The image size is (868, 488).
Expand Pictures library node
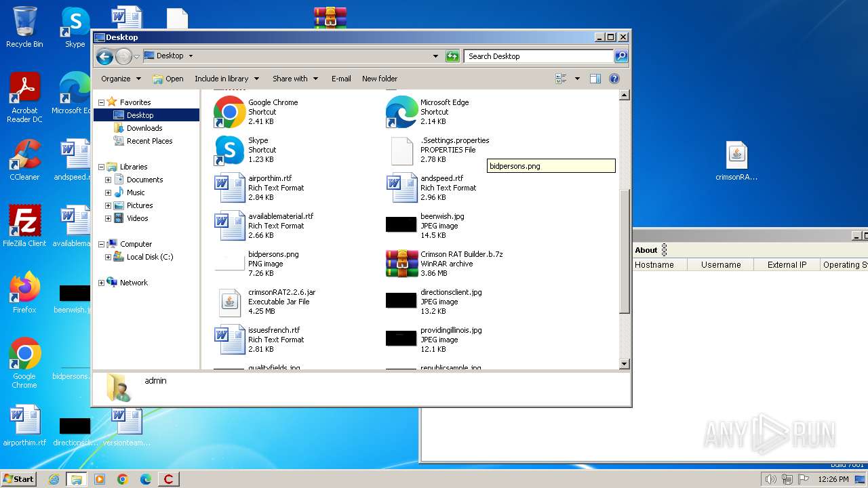click(x=108, y=205)
